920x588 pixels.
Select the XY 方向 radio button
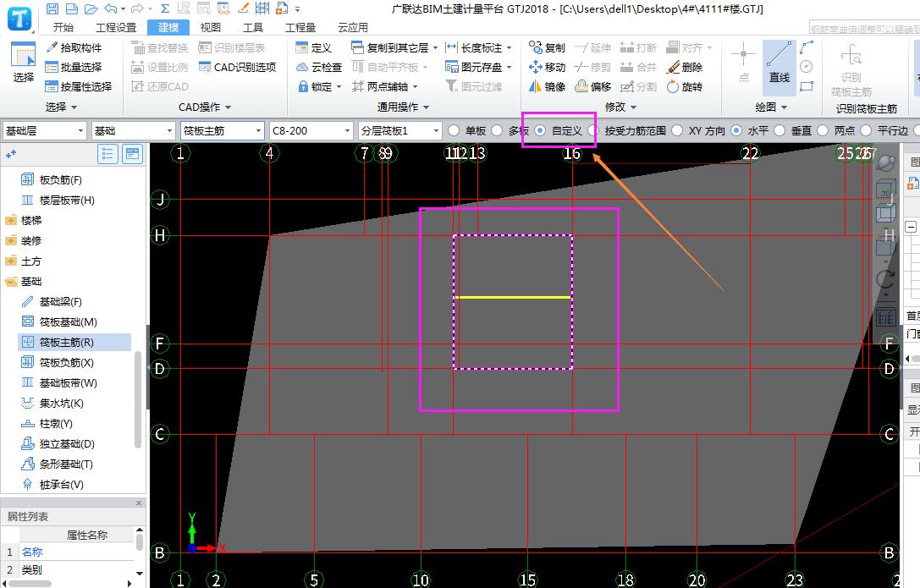coord(677,130)
